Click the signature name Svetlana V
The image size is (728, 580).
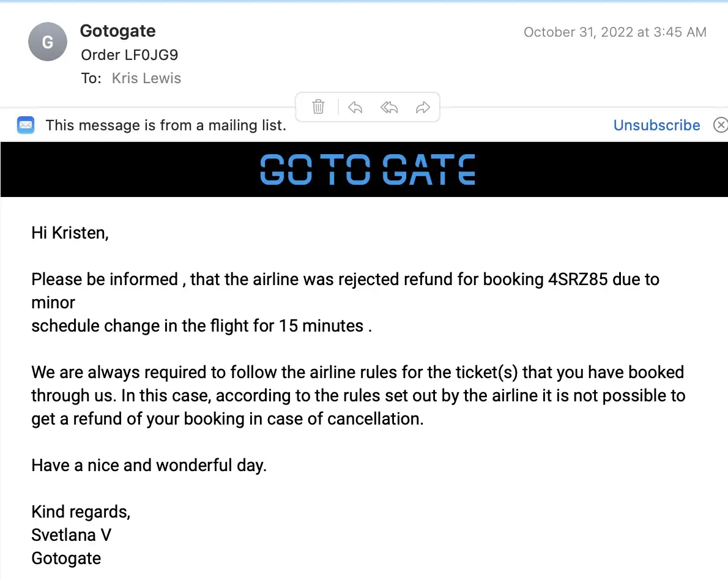tap(71, 535)
